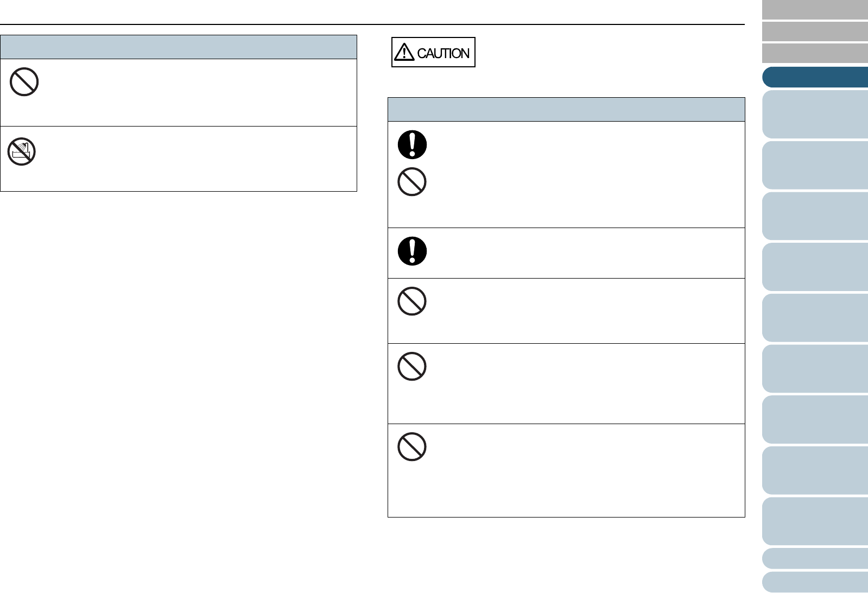Image resolution: width=868 pixels, height=593 pixels.
Task: Click the blue header bar above the no-shower table
Action: coord(179,47)
